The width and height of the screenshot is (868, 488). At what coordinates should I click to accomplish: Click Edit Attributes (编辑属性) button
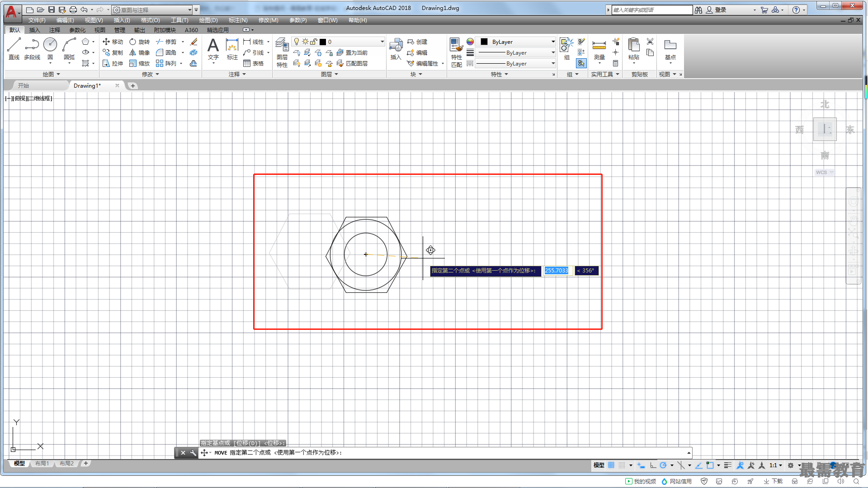click(x=423, y=63)
